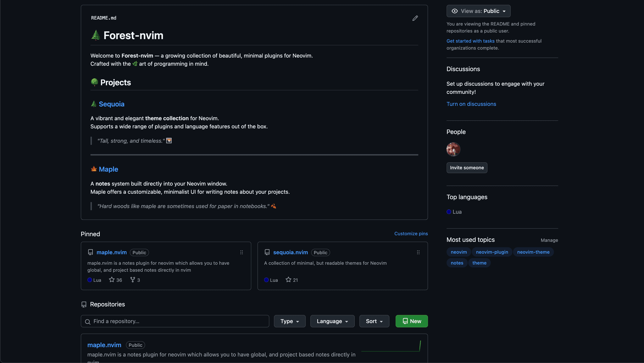Click the New repository button
This screenshot has width=644, height=363.
click(x=412, y=321)
